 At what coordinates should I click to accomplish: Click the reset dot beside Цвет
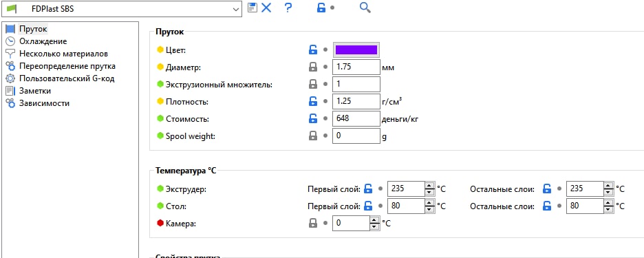point(325,50)
